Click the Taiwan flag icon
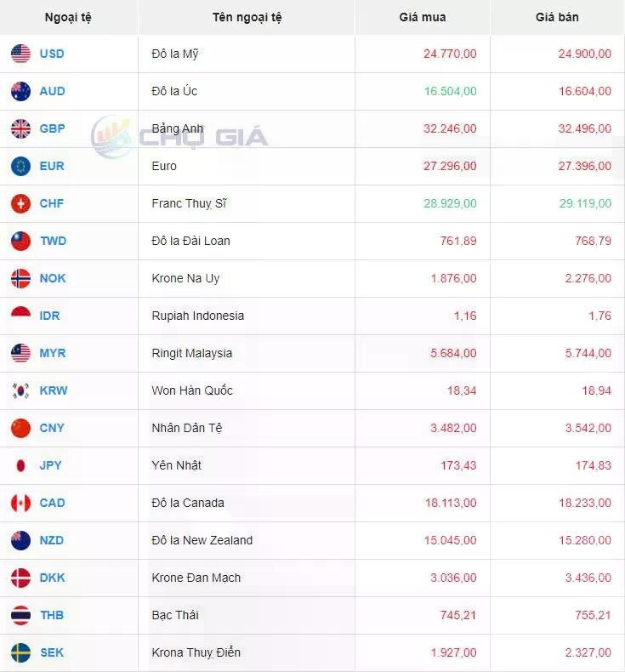The width and height of the screenshot is (625, 672). 20,241
